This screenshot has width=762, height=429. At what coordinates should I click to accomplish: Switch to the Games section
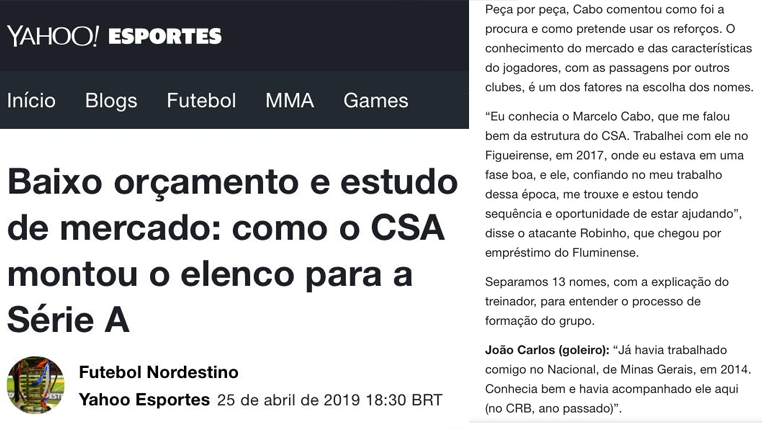[376, 101]
